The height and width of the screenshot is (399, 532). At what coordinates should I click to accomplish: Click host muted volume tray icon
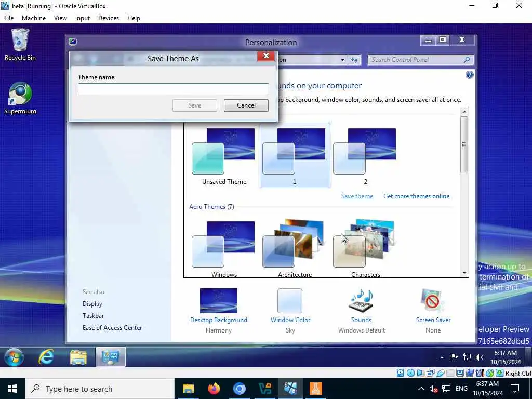click(433, 389)
